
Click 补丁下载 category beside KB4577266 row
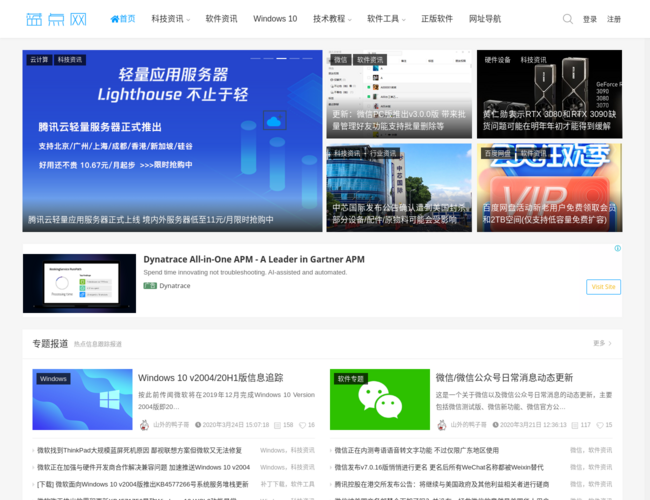tap(274, 484)
